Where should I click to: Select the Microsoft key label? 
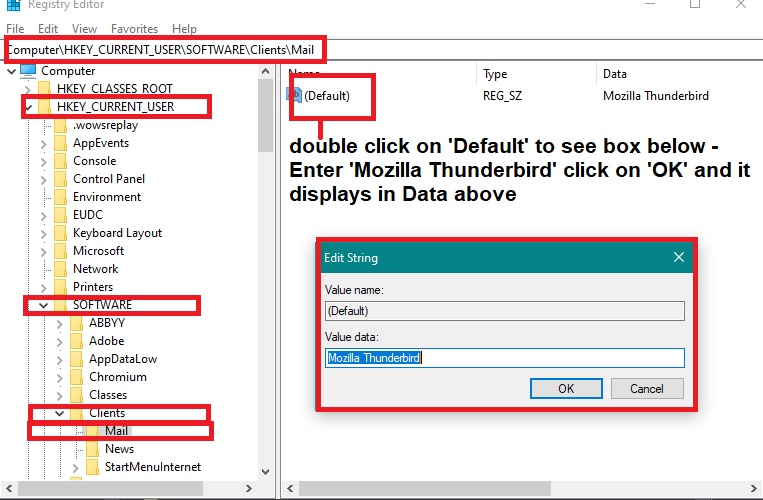(98, 251)
